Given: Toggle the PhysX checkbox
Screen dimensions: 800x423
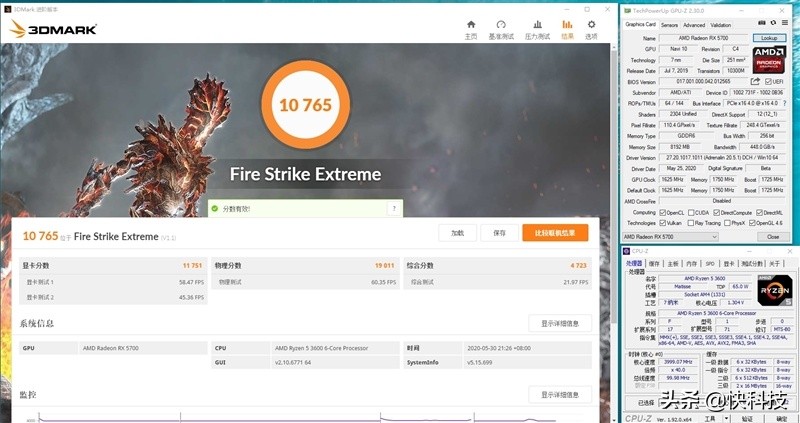Looking at the screenshot, I should 728,223.
